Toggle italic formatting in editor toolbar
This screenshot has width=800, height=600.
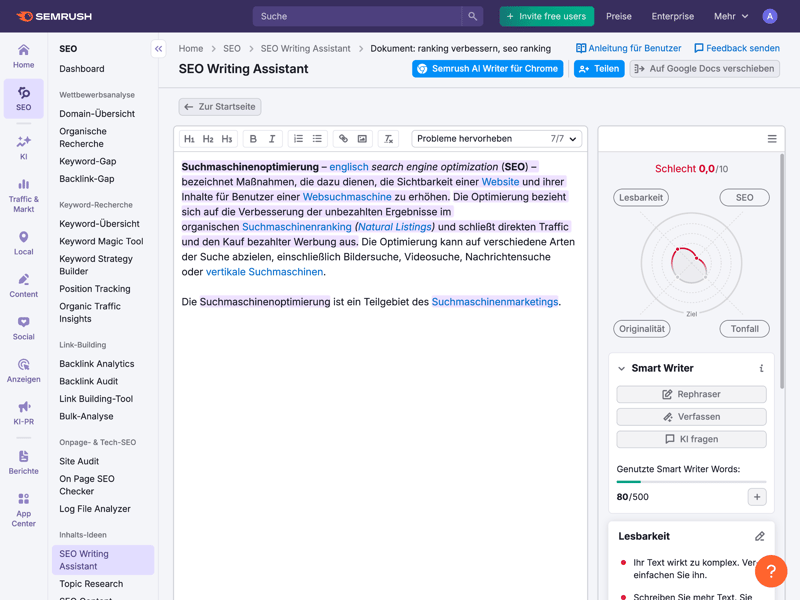272,139
